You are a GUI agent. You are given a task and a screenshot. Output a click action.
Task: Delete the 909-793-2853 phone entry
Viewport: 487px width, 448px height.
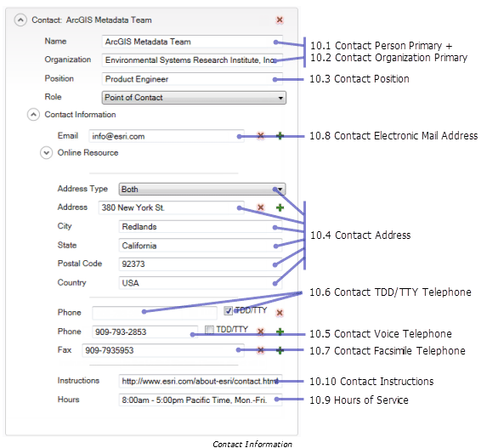click(261, 332)
